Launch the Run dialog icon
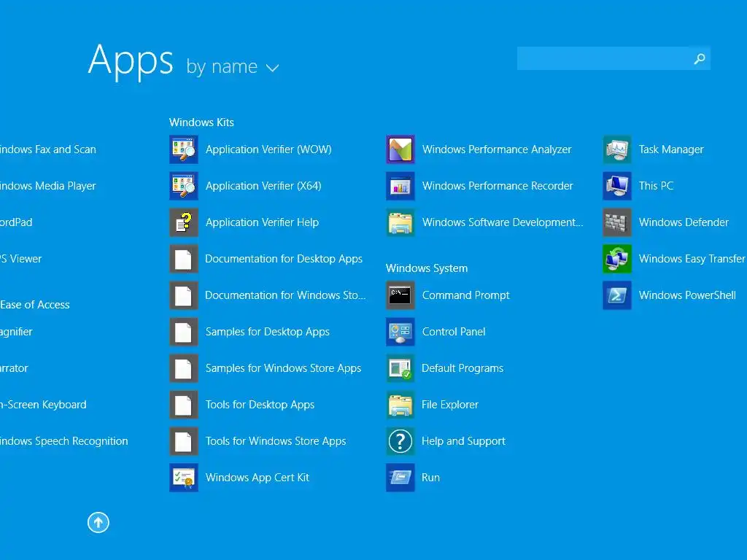The width and height of the screenshot is (747, 560). coord(400,478)
